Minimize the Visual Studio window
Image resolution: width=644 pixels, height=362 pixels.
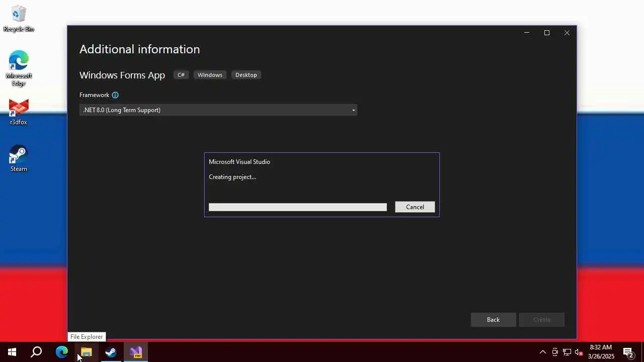click(x=527, y=33)
